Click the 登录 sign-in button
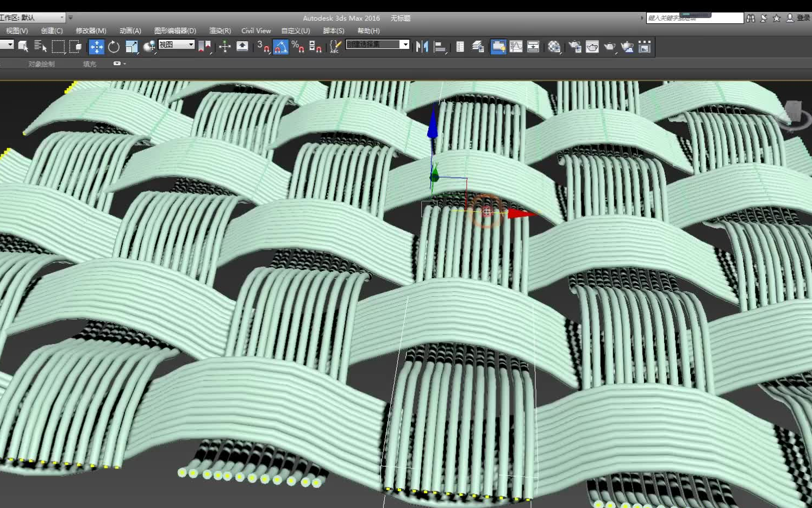The image size is (812, 508). pos(798,18)
